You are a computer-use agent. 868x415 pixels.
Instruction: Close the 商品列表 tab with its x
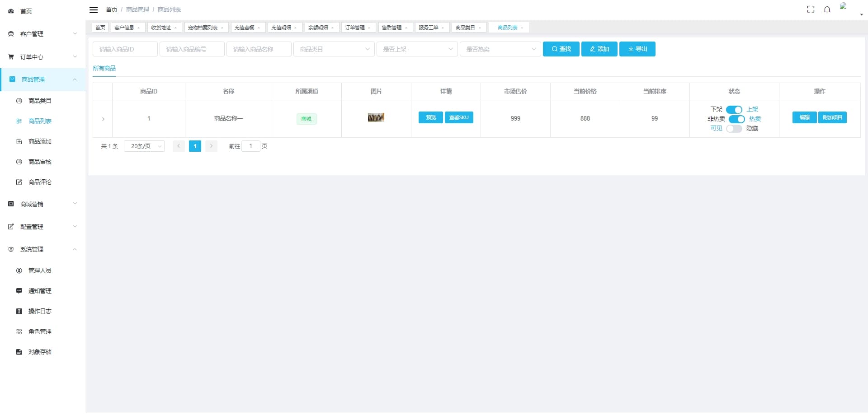pyautogui.click(x=522, y=28)
